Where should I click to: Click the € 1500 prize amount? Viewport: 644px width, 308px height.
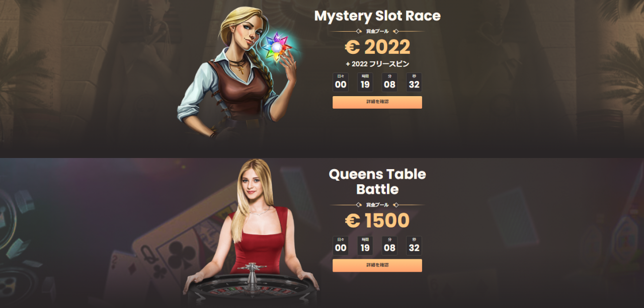377,220
